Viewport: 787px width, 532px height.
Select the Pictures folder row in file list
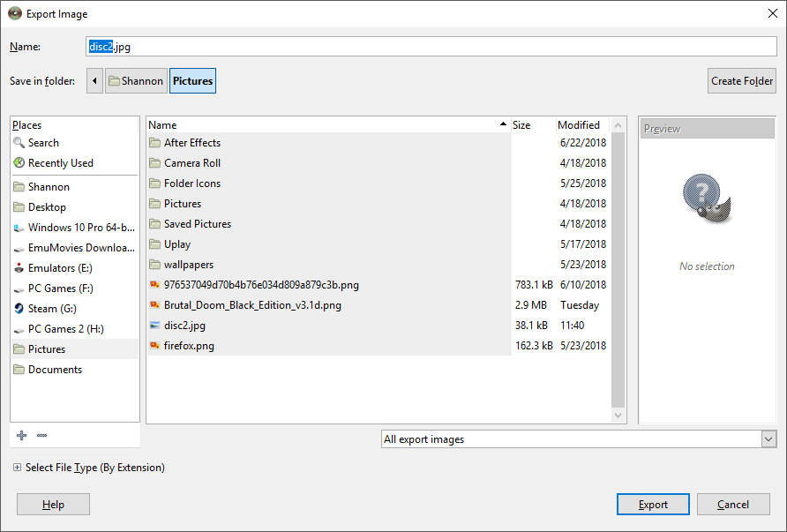(x=329, y=204)
